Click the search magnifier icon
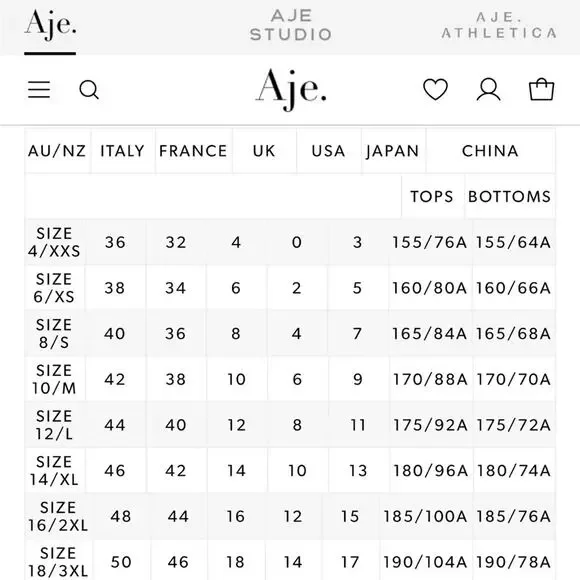Screen dimensions: 580x580 tap(89, 90)
